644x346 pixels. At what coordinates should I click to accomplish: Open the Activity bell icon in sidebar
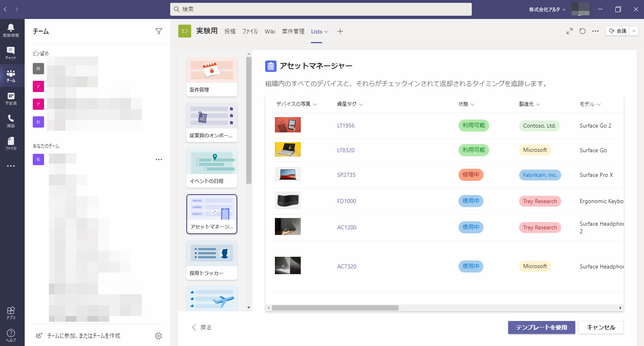click(11, 30)
